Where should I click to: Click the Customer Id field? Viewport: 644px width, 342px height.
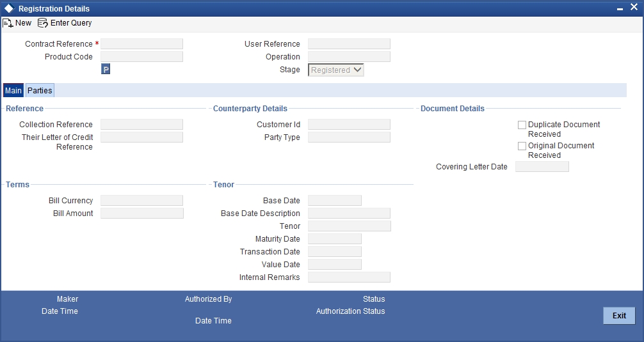click(x=349, y=124)
